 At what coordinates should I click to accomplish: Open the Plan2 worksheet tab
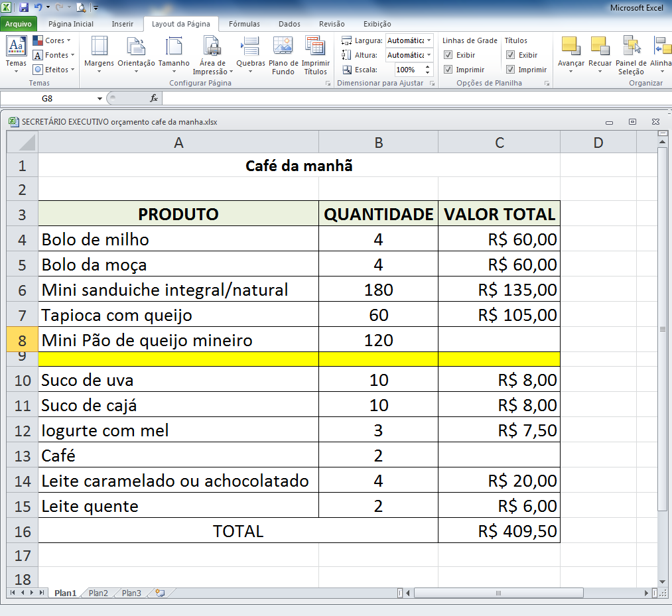point(98,593)
